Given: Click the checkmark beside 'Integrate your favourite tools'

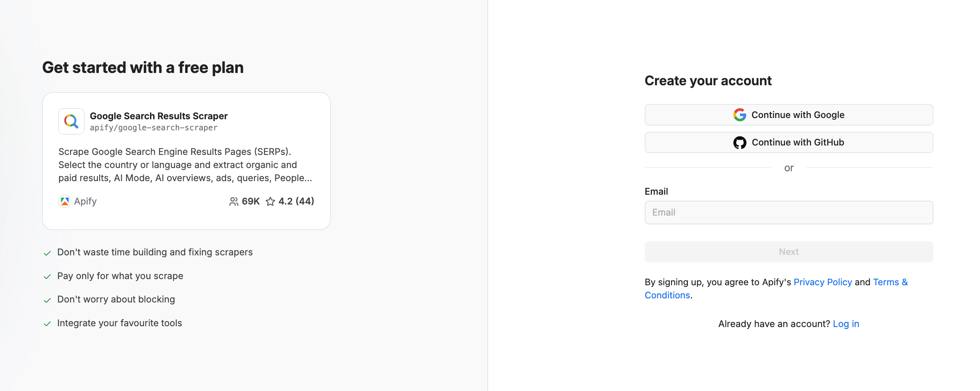Looking at the screenshot, I should [48, 324].
